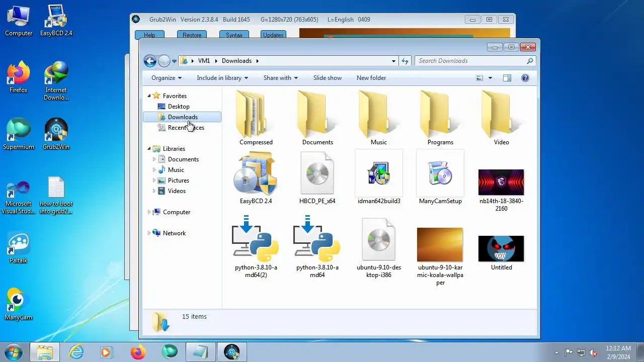Screen dimensions: 644x362
Task: Select Network in the navigation pane
Action: click(x=174, y=233)
